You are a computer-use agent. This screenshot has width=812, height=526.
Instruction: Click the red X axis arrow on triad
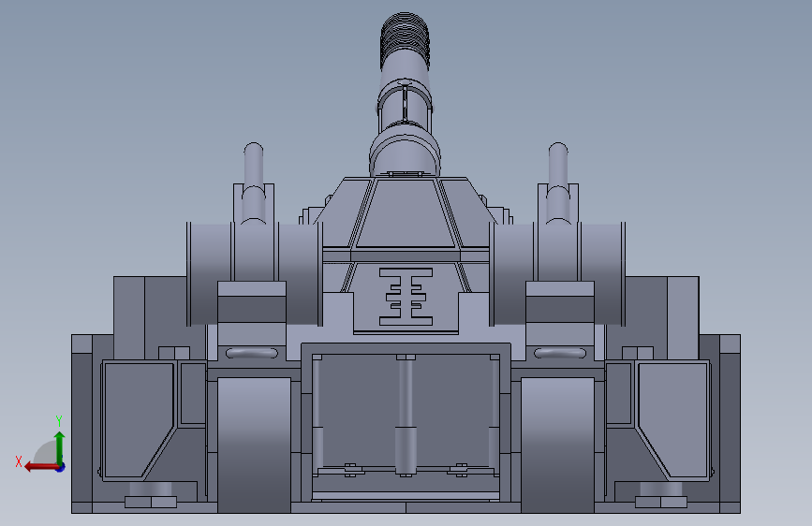pyautogui.click(x=41, y=467)
